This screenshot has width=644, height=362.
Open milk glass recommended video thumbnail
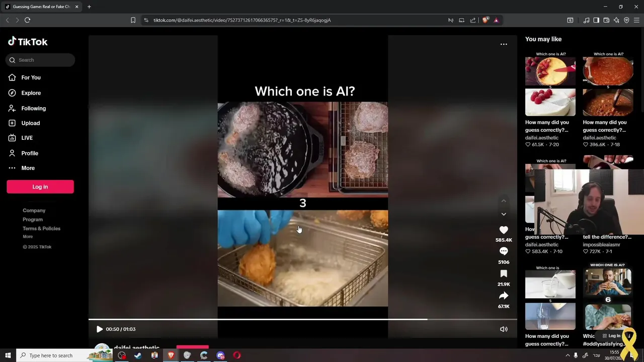click(x=550, y=298)
